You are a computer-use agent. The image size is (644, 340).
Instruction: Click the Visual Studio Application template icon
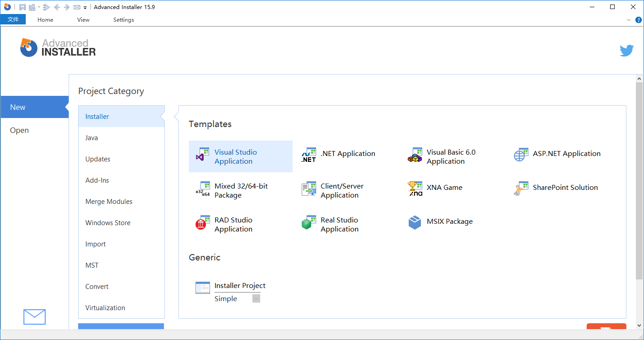point(202,155)
